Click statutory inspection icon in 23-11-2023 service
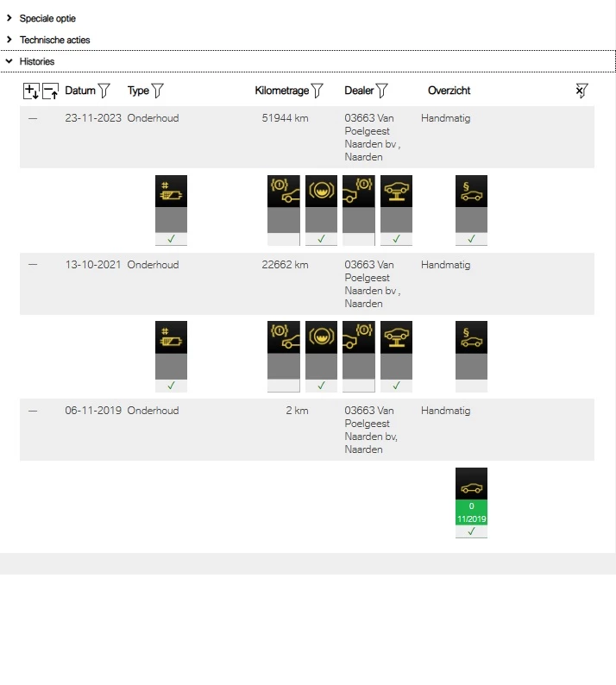Screen dimensions: 616x685 (471, 192)
